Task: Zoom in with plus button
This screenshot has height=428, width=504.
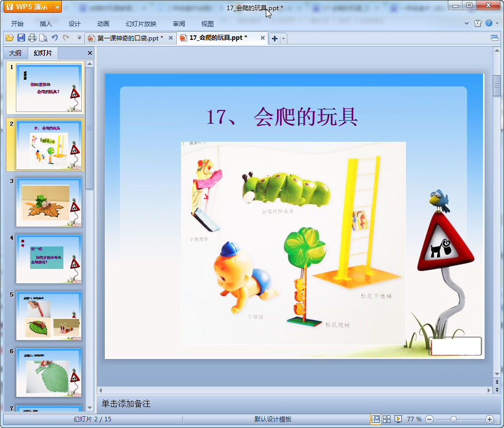Action: [490, 419]
